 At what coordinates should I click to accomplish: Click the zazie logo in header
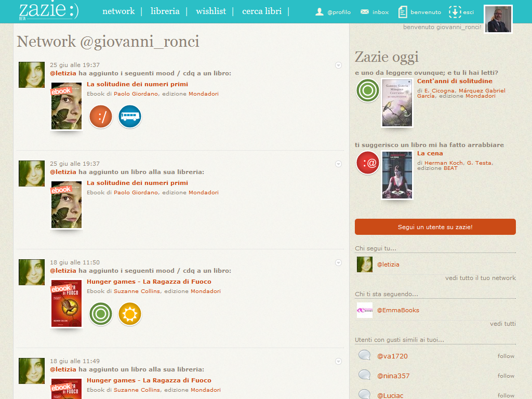[48, 10]
